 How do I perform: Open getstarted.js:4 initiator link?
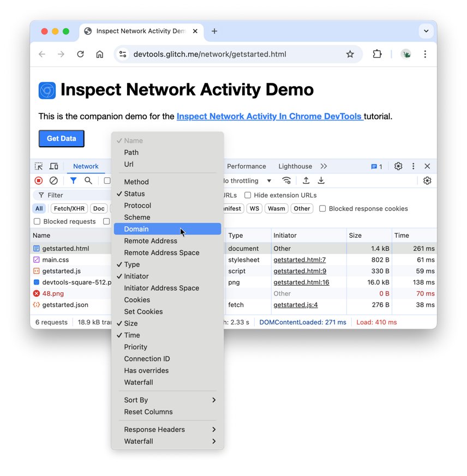coord(296,305)
